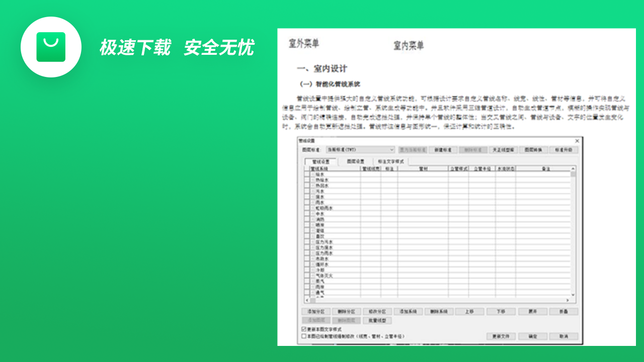
Task: Click the scroll-down arrow of the table
Action: click(x=573, y=295)
